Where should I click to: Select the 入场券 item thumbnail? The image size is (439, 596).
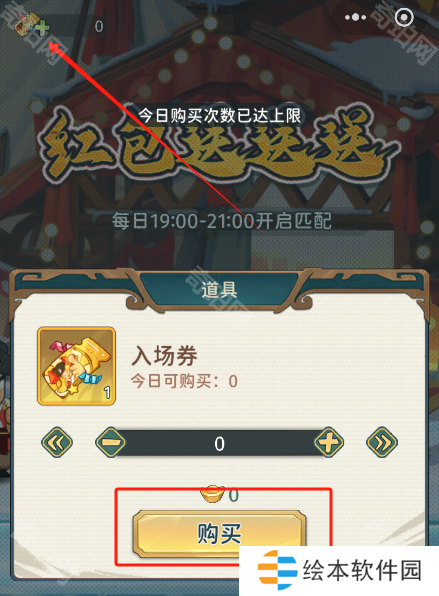76,366
